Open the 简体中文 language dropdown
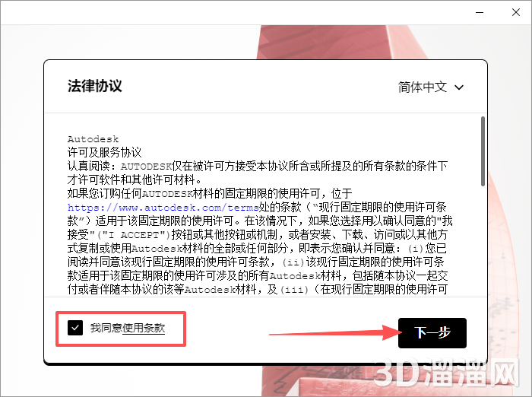 click(431, 87)
